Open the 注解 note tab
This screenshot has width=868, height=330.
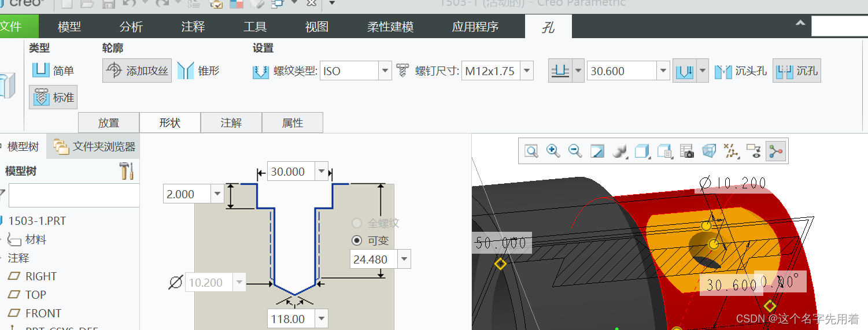tap(231, 123)
